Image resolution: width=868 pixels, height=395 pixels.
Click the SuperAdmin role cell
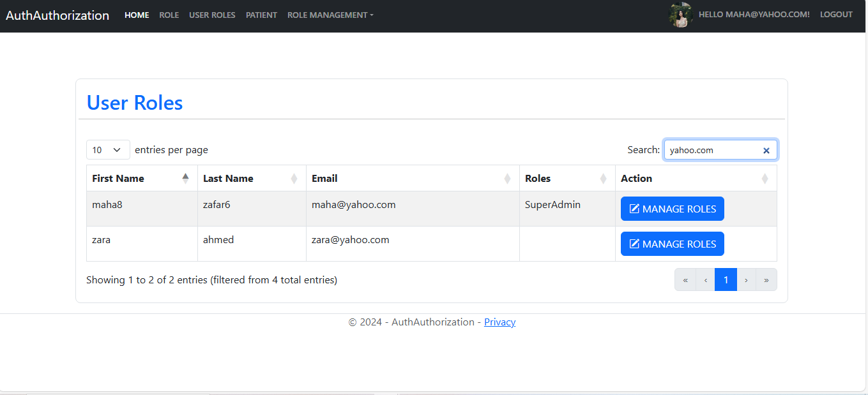coord(567,209)
